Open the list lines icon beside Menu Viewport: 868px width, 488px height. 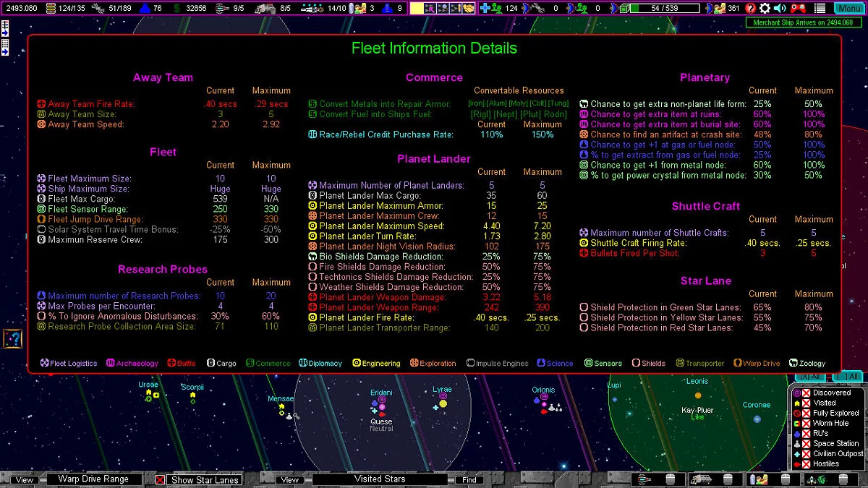tap(820, 8)
